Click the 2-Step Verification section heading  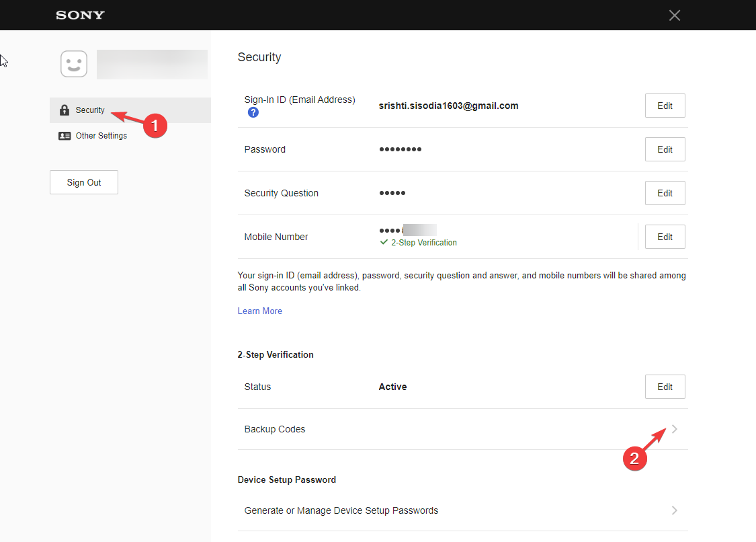276,355
